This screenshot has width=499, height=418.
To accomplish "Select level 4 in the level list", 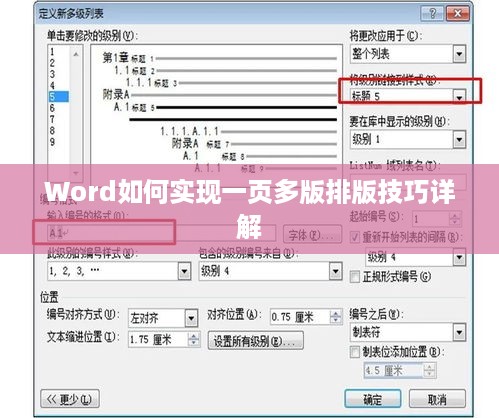I will click(52, 85).
